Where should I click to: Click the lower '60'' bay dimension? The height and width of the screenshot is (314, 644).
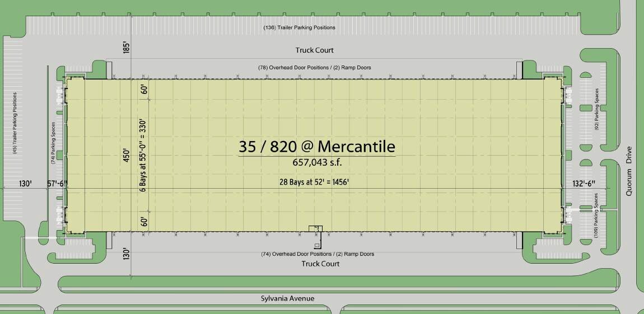click(144, 222)
